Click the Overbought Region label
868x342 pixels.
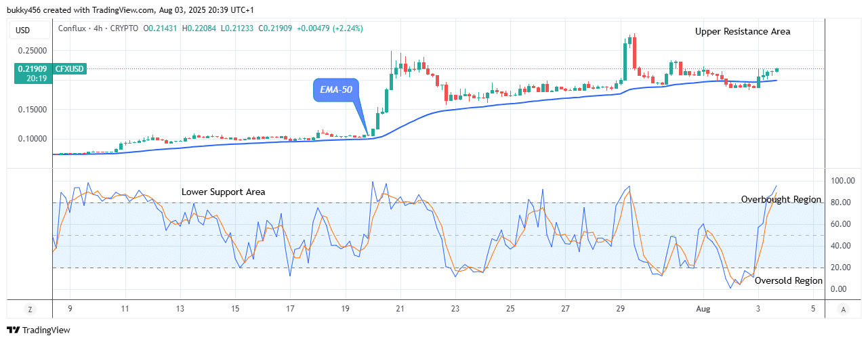click(x=781, y=199)
